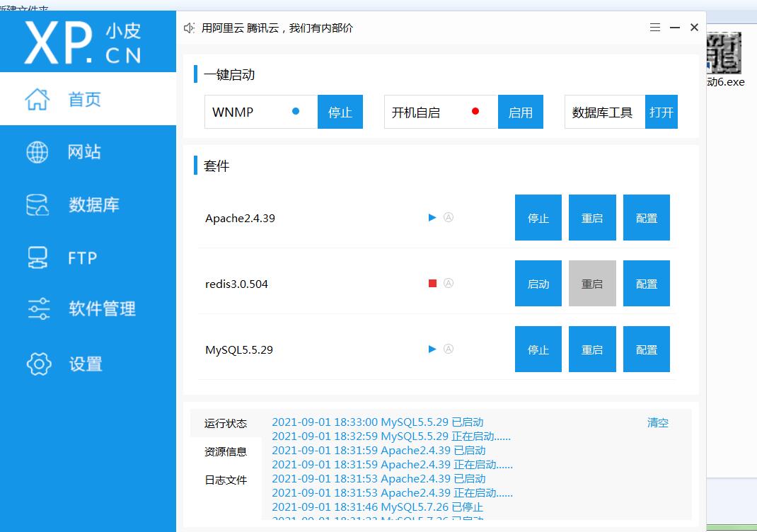Click the database cloud icon

pyautogui.click(x=37, y=205)
